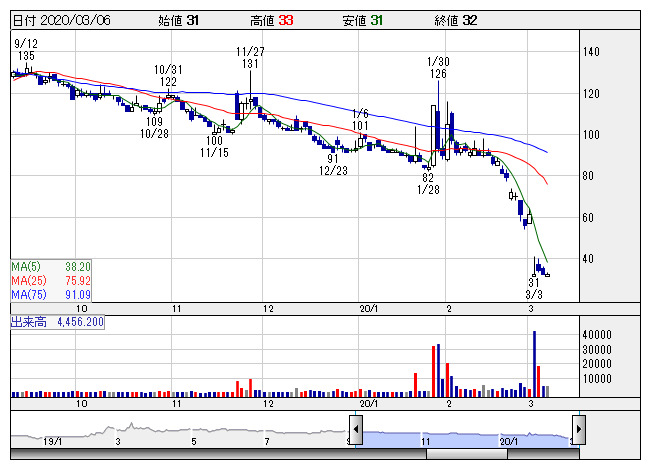652x469 pixels.
Task: Click the left range handle arrow in navigator
Action: (x=355, y=428)
